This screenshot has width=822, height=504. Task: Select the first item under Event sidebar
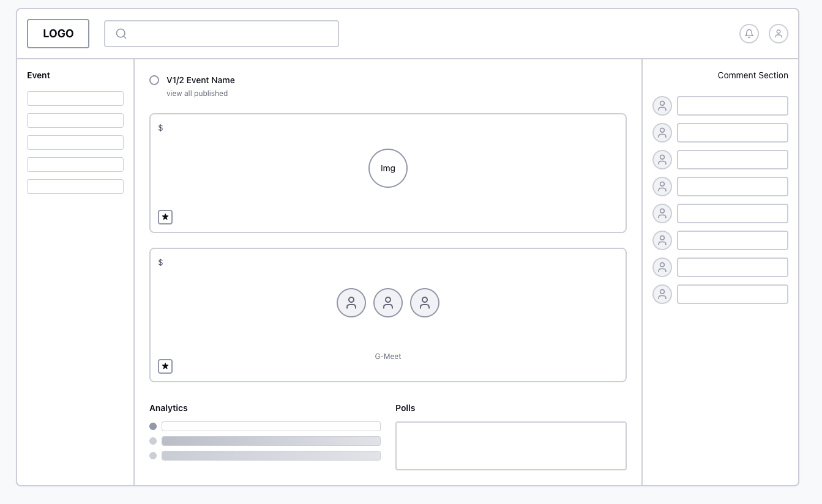pos(75,98)
